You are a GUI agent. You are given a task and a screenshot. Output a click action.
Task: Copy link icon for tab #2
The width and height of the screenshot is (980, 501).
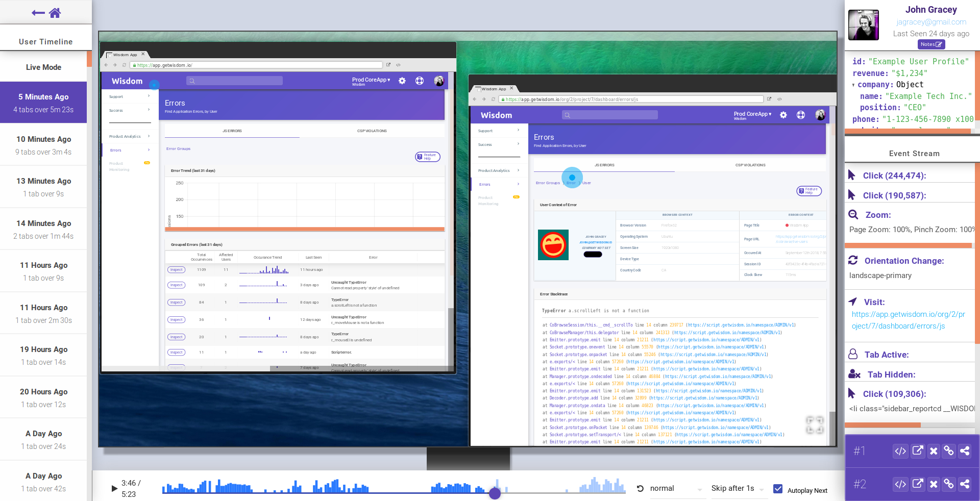(949, 484)
